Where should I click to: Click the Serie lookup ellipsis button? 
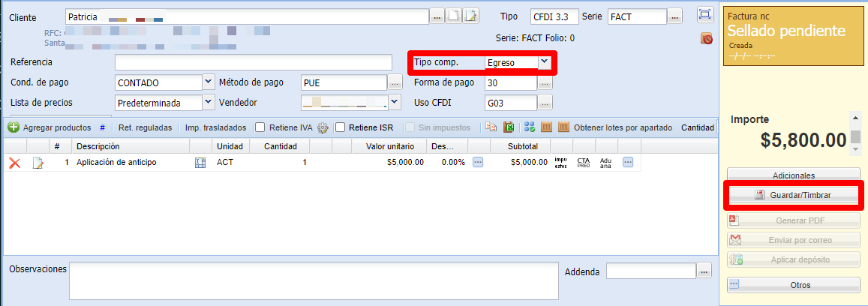(674, 17)
